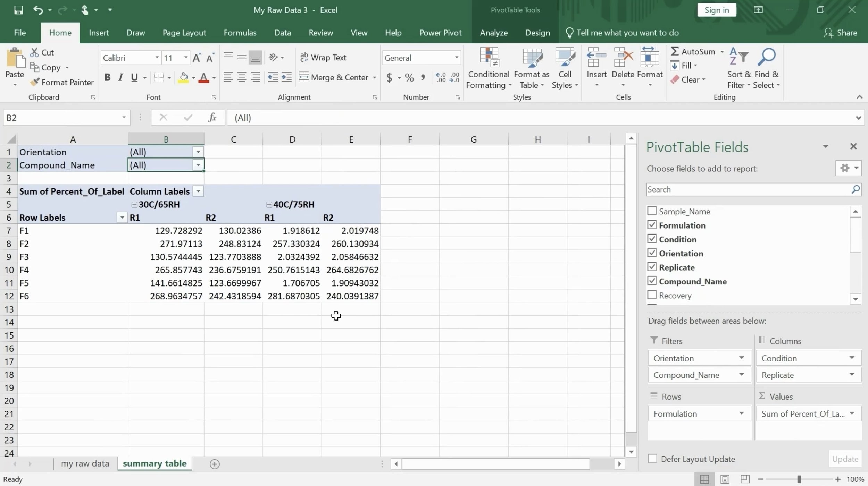Open Conditional Formatting menu
Screen dimensions: 868x486
pos(489,68)
